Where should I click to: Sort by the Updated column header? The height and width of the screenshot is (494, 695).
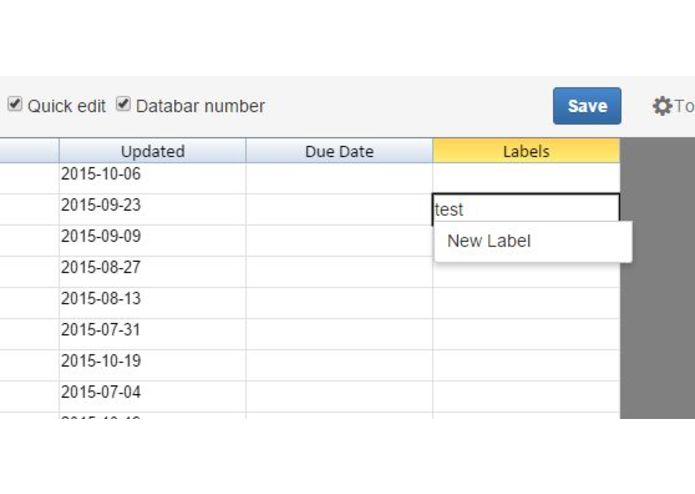pyautogui.click(x=152, y=151)
